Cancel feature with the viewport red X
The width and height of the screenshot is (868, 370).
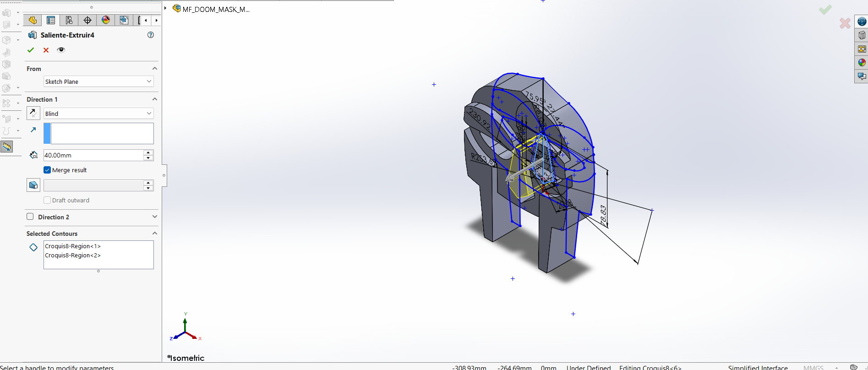point(845,23)
